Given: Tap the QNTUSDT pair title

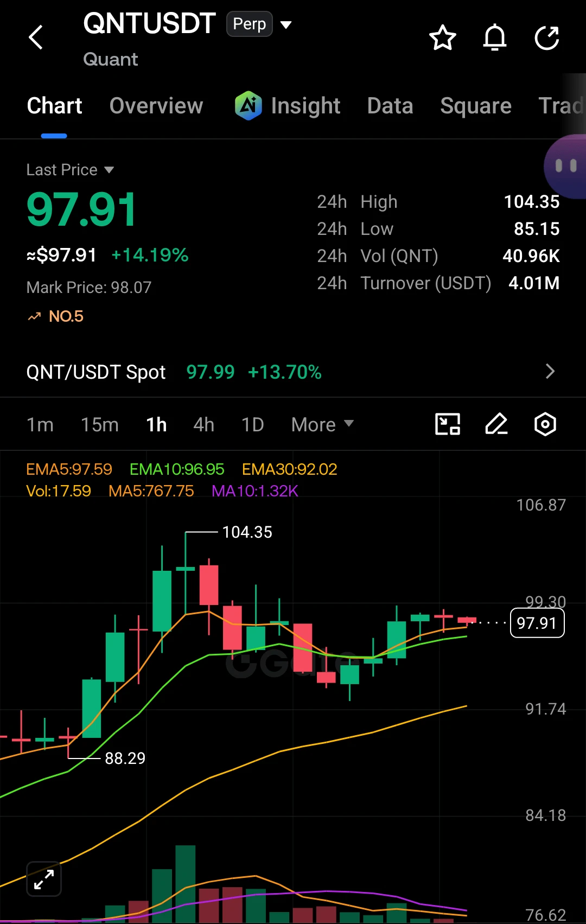Looking at the screenshot, I should point(149,23).
